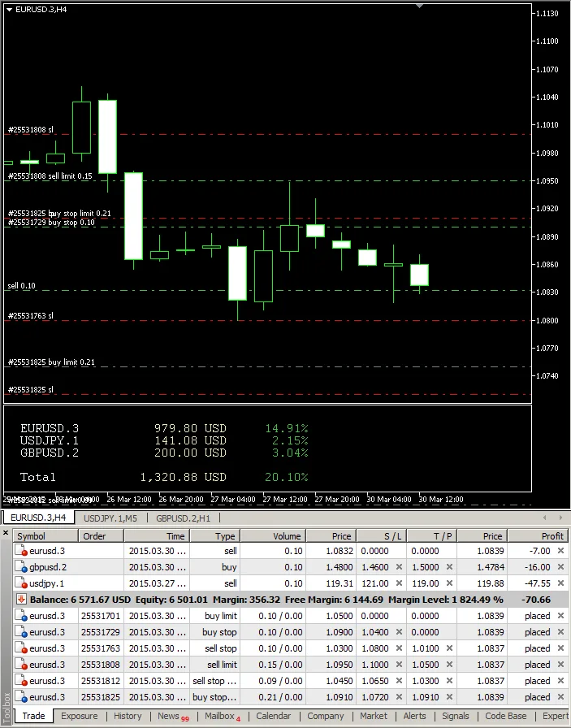Close the eurusd.3 sell position
The width and height of the screenshot is (571, 728).
click(560, 551)
